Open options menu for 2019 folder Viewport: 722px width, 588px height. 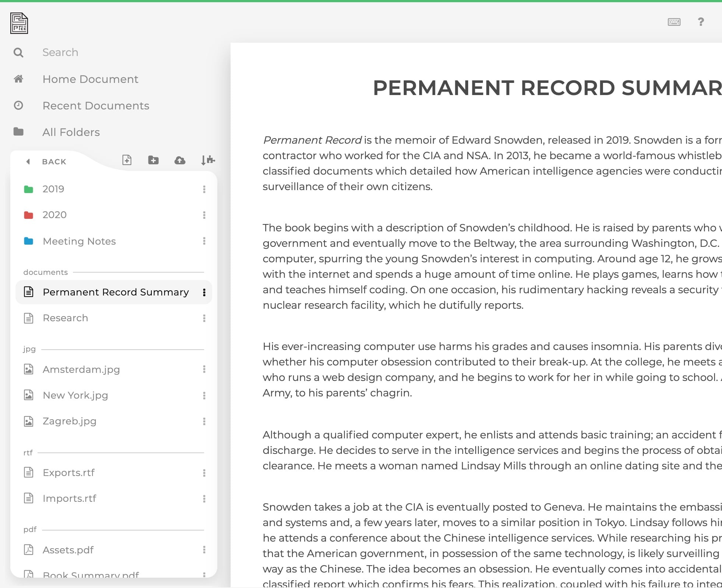(204, 189)
